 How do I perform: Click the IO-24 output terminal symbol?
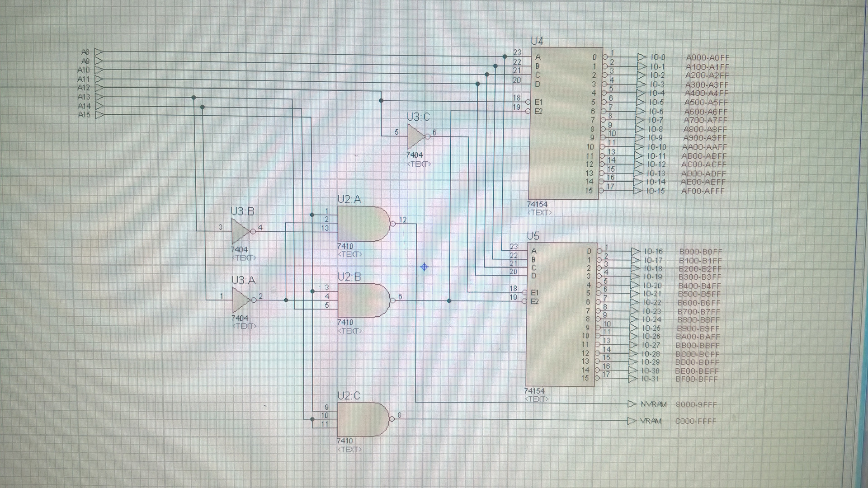634,319
